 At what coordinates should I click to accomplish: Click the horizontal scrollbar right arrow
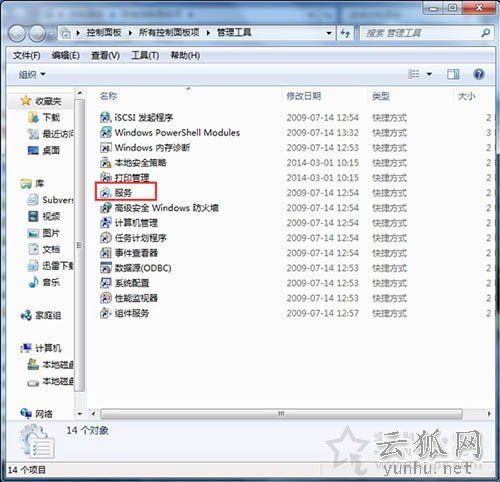pyautogui.click(x=489, y=414)
